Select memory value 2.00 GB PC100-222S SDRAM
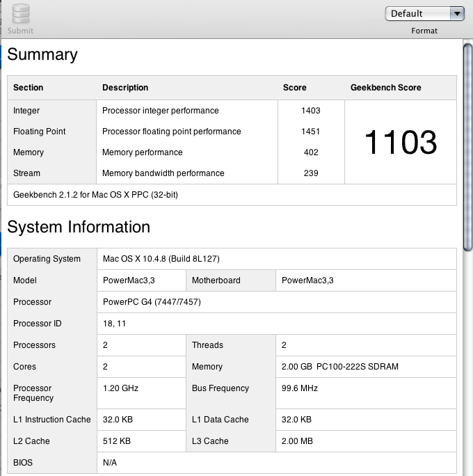Screen dimensions: 473x476 point(340,367)
